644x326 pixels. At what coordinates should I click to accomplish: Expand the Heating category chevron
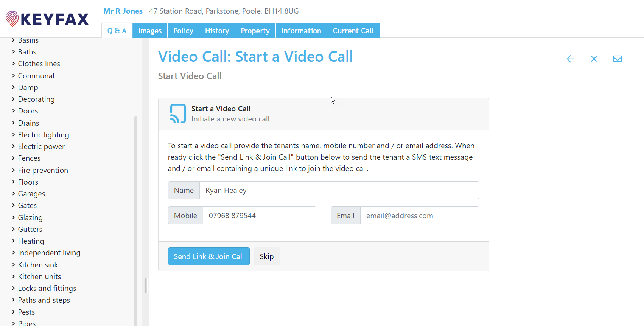click(14, 241)
